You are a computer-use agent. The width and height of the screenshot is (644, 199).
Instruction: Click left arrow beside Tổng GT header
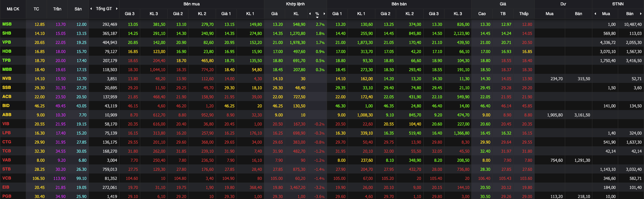click(91, 9)
